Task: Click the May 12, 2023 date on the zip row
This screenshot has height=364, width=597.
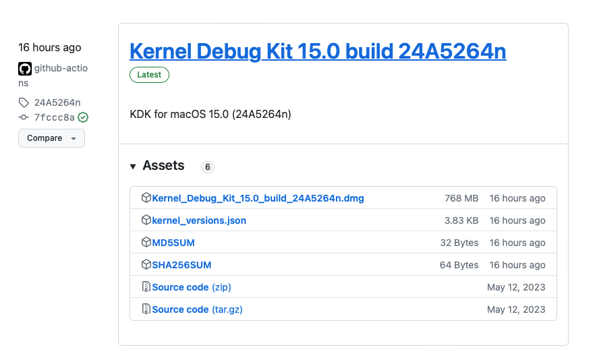Action: 516,287
